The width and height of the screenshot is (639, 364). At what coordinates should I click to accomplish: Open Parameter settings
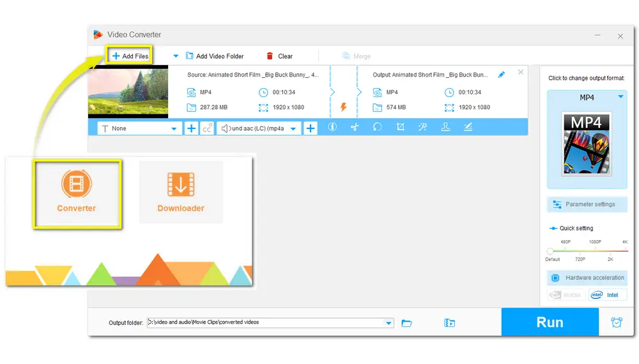[x=587, y=204]
